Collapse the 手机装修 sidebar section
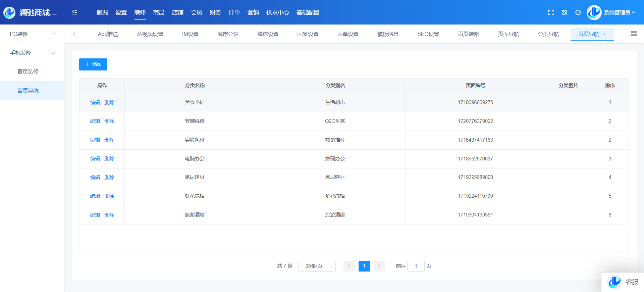 pyautogui.click(x=32, y=53)
